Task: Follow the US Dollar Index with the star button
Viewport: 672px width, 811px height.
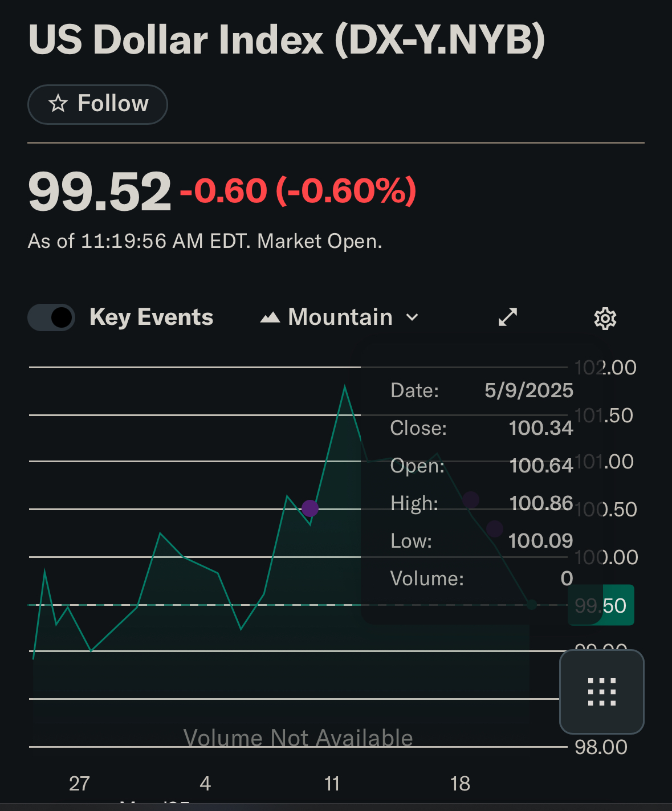Action: tap(97, 104)
